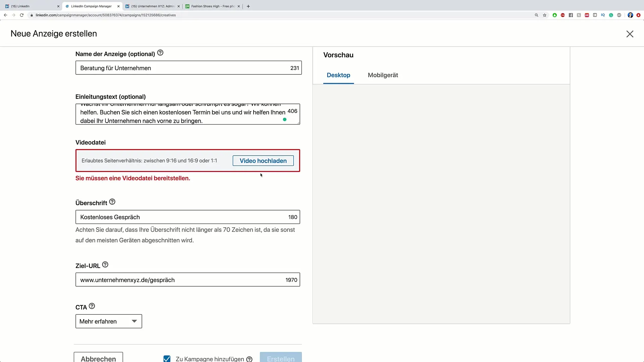This screenshot has height=362, width=644.
Task: Click into the Überschrift field
Action: point(187,217)
